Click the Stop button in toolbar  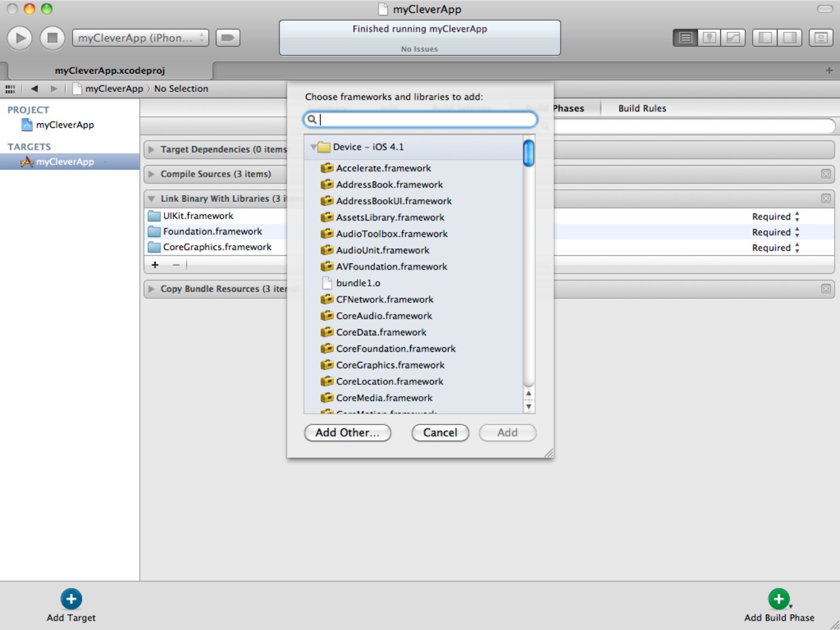52,38
